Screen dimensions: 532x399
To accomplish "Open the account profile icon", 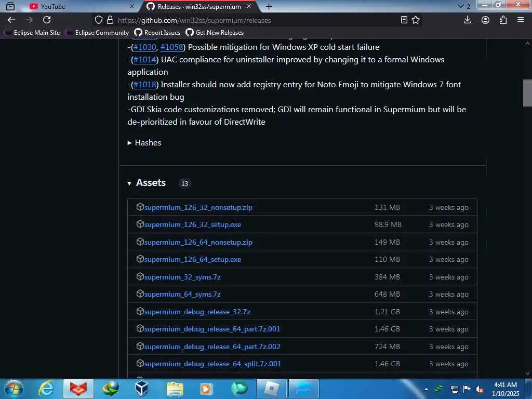I will point(486,20).
